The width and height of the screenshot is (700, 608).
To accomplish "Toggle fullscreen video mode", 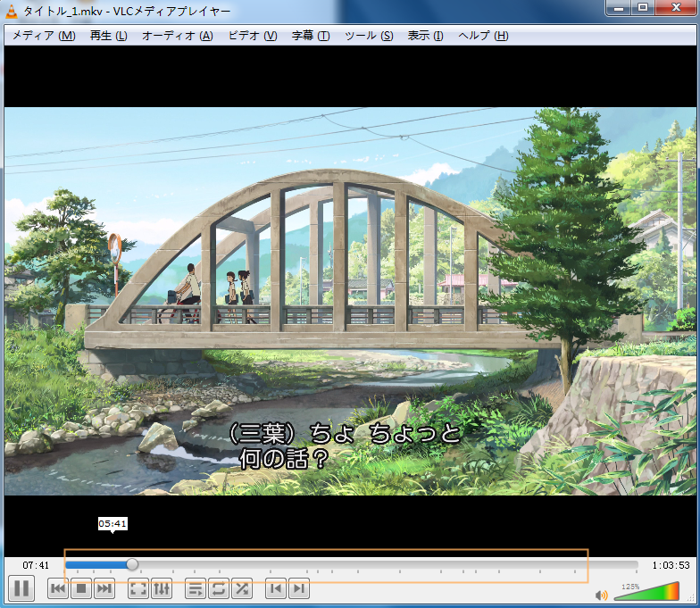I will point(138,589).
